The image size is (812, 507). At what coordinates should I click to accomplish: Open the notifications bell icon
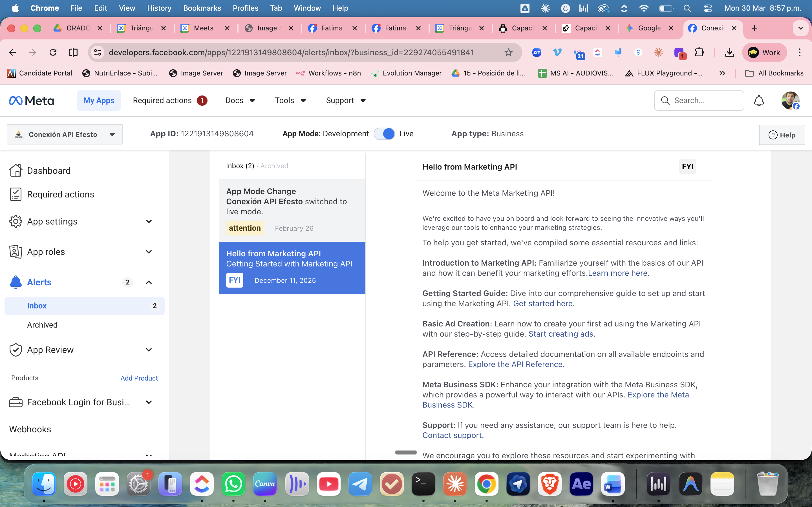tap(759, 101)
